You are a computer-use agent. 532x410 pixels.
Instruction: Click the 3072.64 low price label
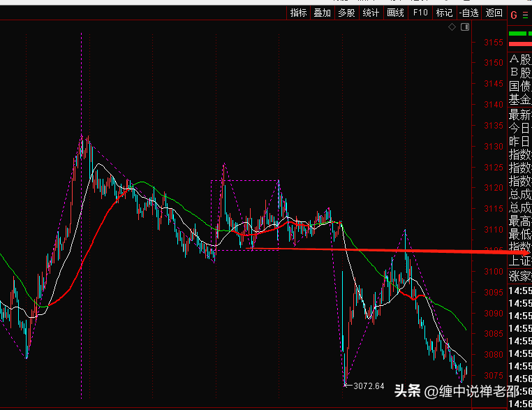[x=369, y=386]
